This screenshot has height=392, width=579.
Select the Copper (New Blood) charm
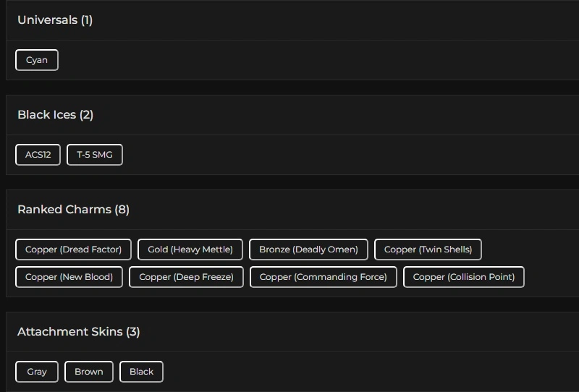coord(69,277)
